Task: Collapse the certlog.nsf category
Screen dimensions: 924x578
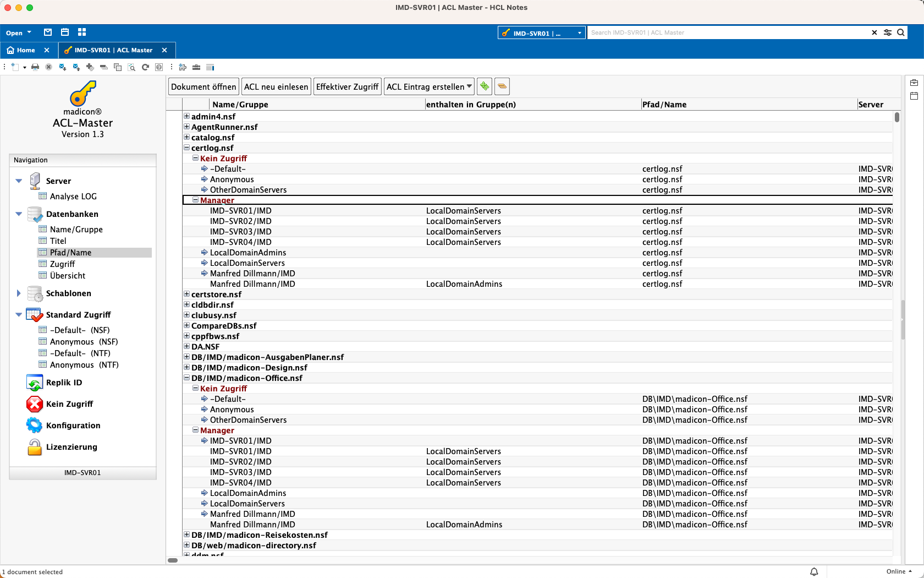Action: 186,148
